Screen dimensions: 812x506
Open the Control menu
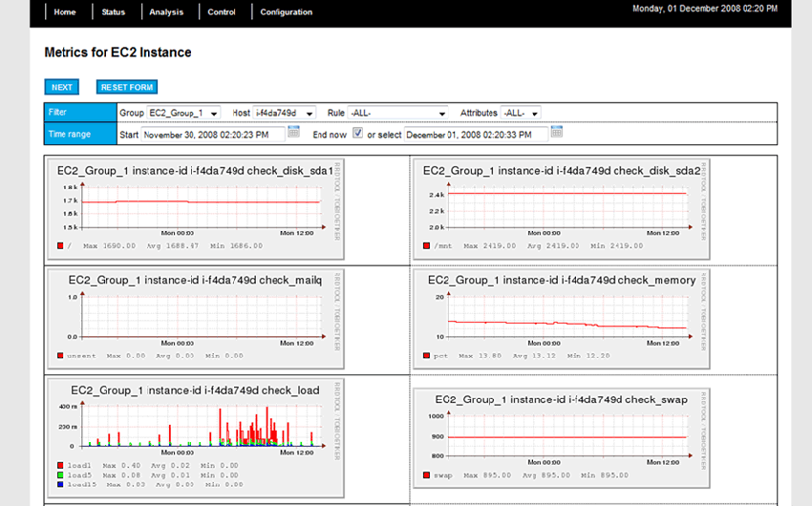(x=221, y=11)
